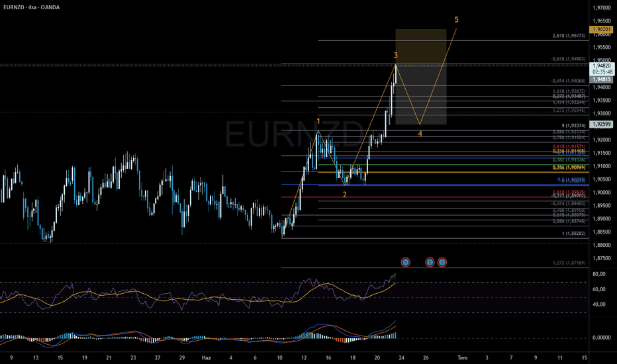Select Elliott wave label 1
617x364 pixels.
click(x=318, y=121)
